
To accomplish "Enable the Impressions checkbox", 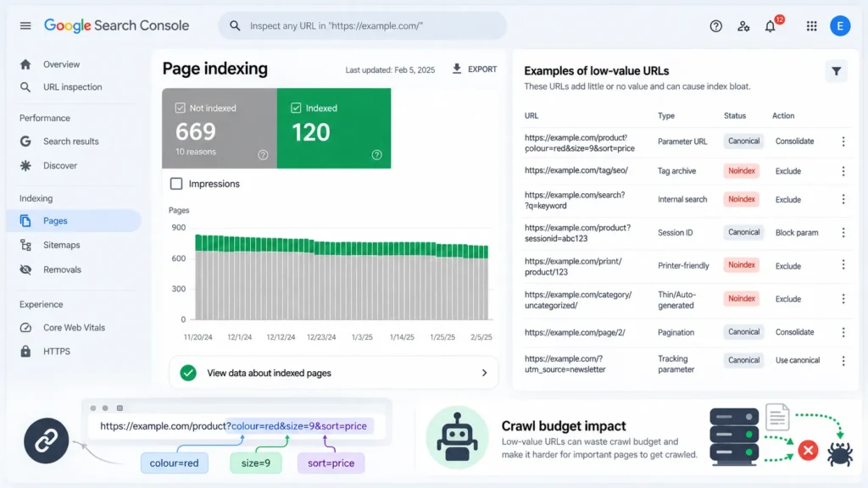I will coord(176,184).
